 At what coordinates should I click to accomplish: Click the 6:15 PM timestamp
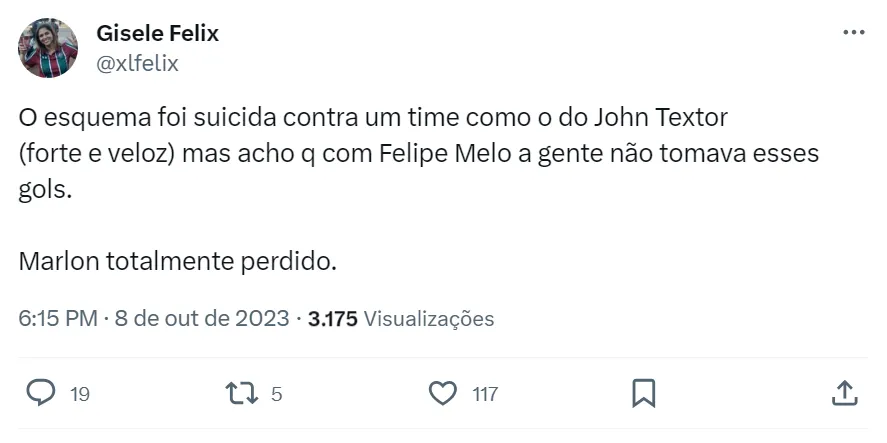[57, 319]
